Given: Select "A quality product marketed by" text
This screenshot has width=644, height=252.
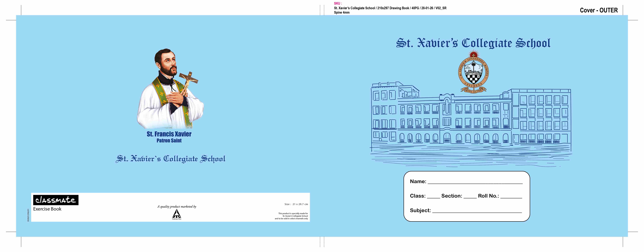Looking at the screenshot, I should (x=177, y=206).
